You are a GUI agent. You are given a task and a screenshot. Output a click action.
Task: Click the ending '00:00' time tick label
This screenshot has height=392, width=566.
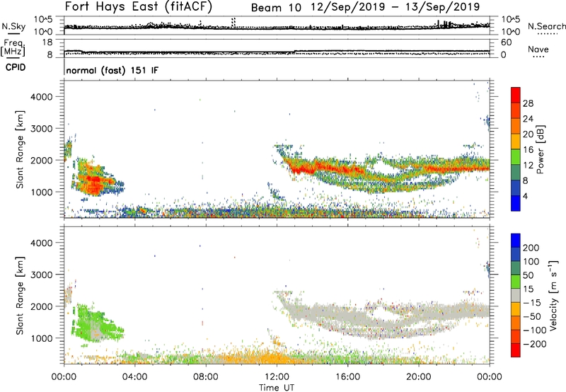(489, 377)
